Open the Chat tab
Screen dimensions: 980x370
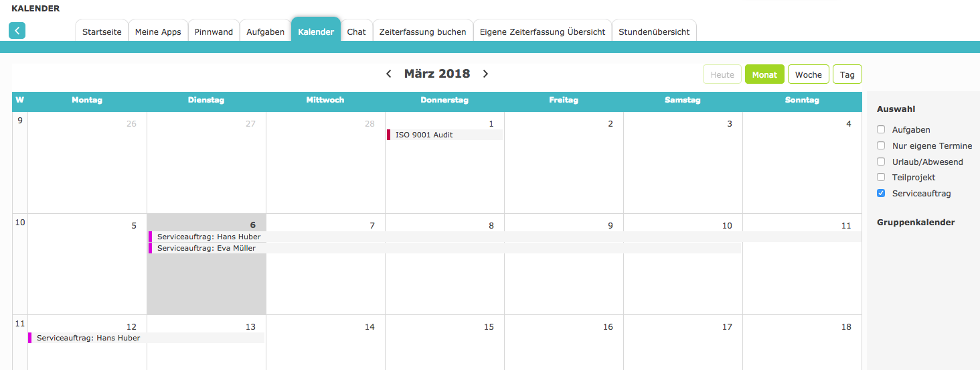356,32
